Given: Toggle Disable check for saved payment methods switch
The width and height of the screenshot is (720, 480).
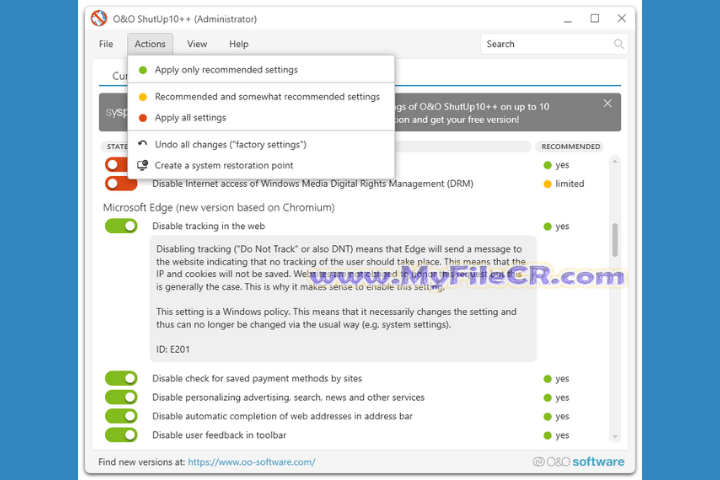Looking at the screenshot, I should tap(121, 378).
